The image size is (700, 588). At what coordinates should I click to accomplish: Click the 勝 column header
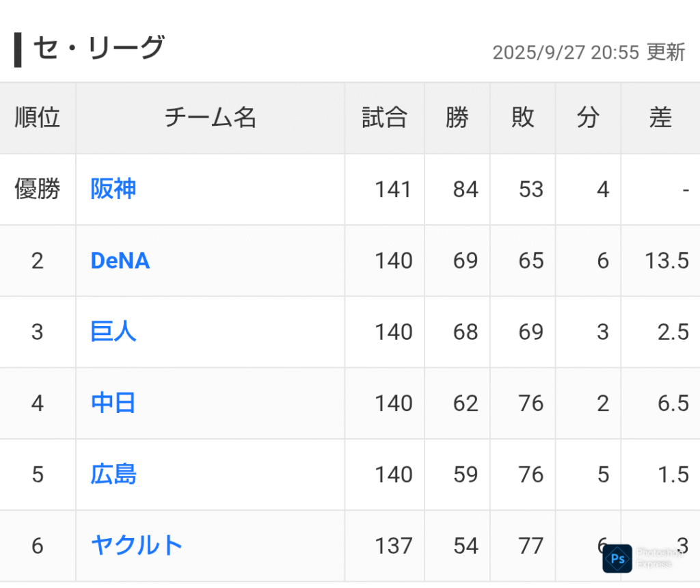(x=457, y=118)
